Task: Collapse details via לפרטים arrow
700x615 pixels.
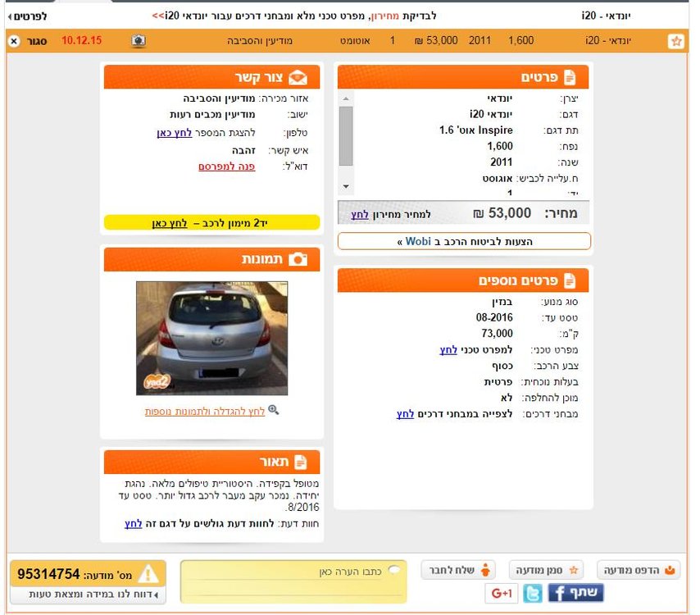Action: click(28, 16)
